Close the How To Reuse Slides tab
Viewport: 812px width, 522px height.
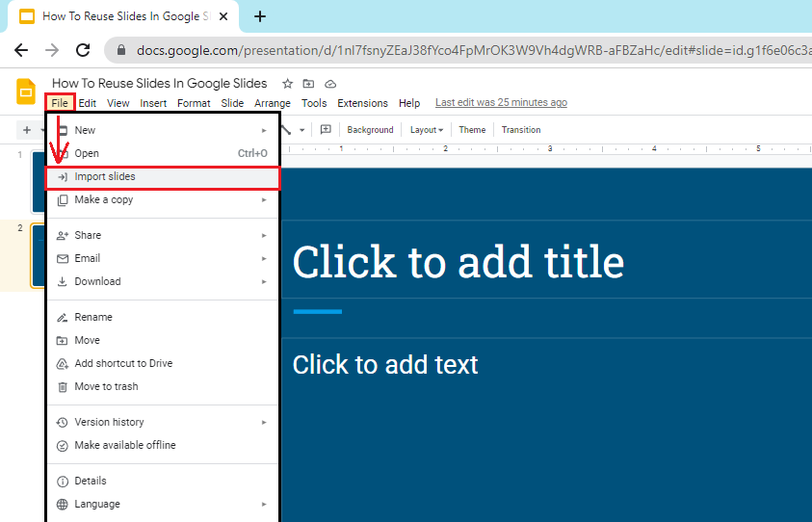pos(223,16)
